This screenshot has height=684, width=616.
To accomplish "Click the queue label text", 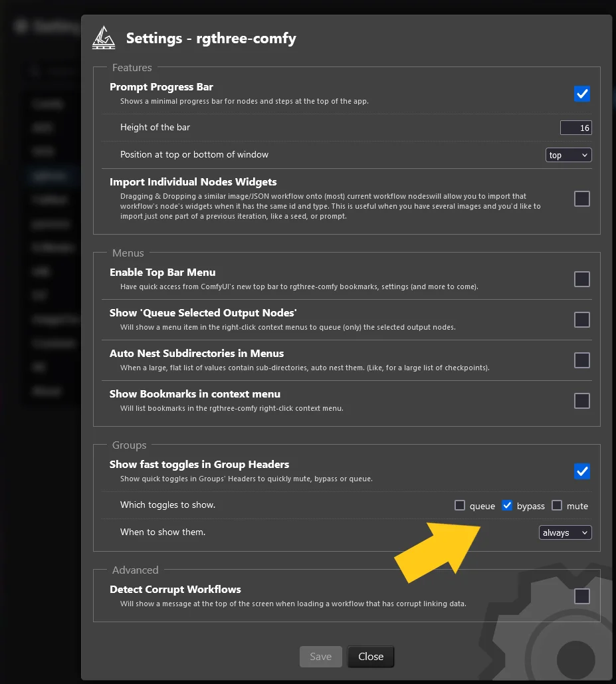I will pyautogui.click(x=482, y=506).
